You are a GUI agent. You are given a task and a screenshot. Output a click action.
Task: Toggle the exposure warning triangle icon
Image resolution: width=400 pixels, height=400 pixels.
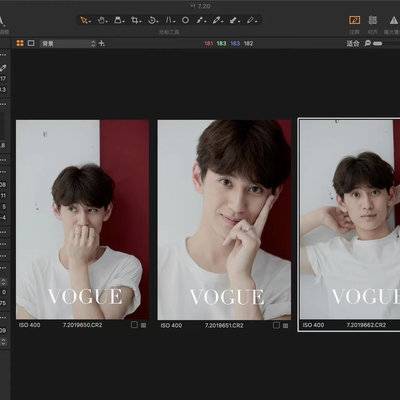pyautogui.click(x=394, y=21)
